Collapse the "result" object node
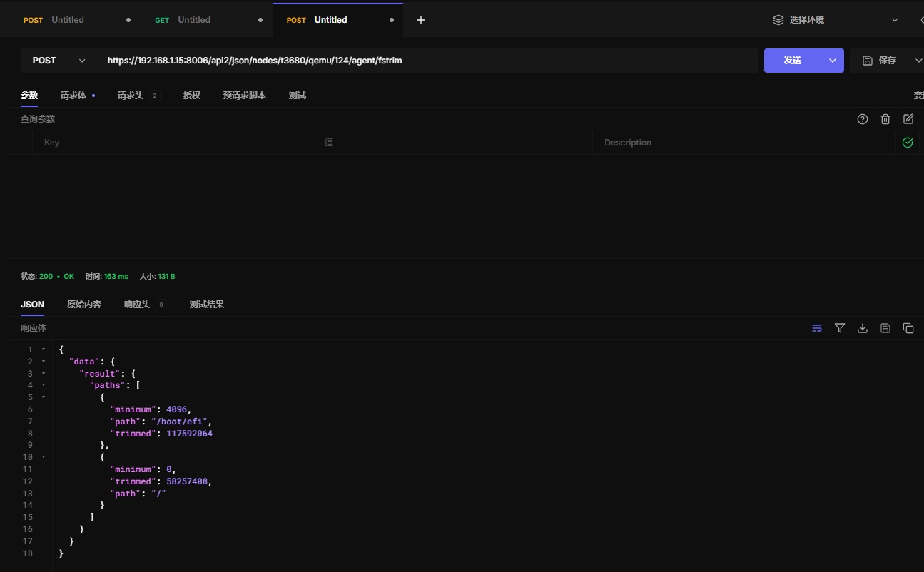 tap(44, 373)
